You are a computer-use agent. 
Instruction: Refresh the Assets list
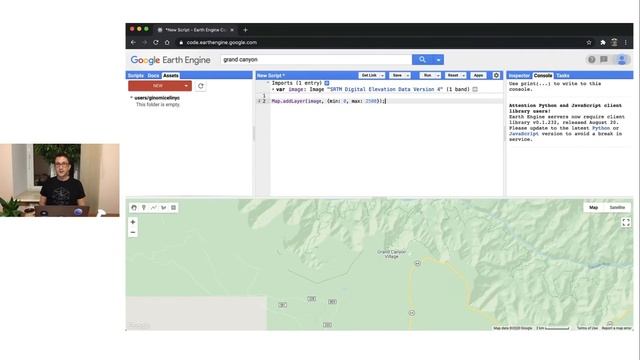point(200,86)
